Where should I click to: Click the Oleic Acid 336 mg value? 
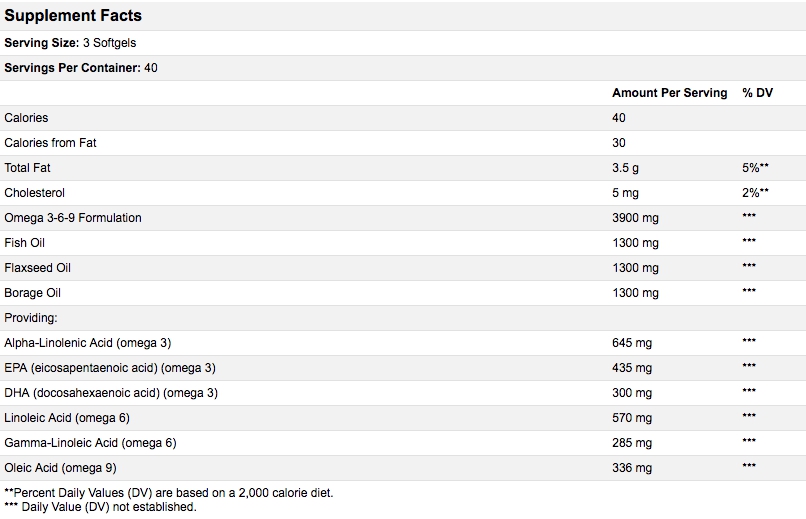click(631, 468)
